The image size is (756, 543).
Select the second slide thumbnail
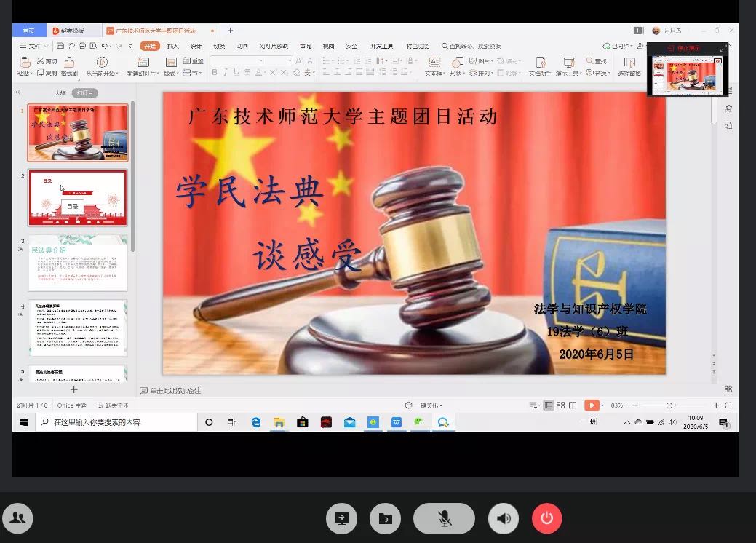77,198
